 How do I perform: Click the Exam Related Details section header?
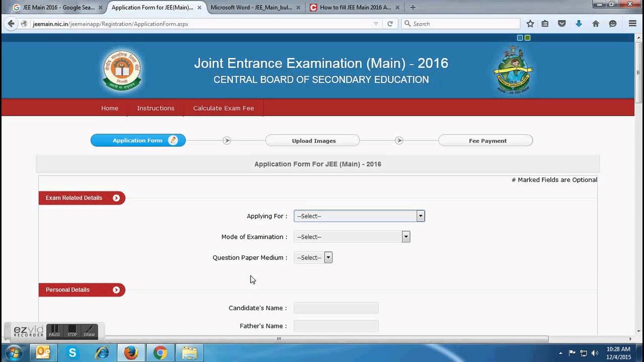click(82, 198)
